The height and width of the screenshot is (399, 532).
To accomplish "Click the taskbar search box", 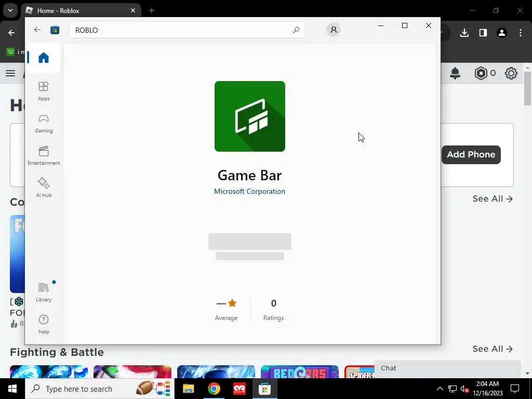I will tap(99, 389).
